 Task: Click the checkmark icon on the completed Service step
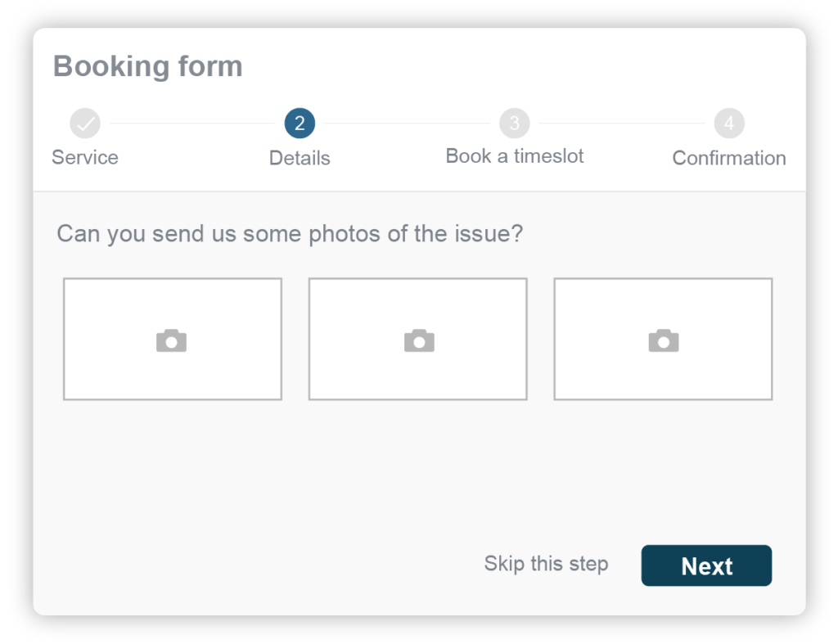(85, 122)
